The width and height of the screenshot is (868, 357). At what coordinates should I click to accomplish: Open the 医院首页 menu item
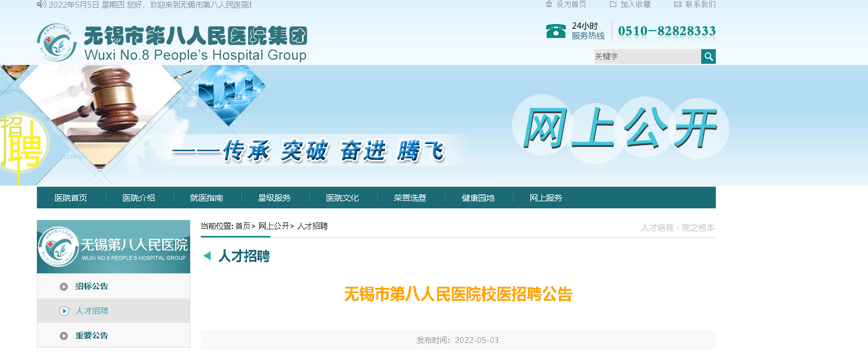pos(71,198)
